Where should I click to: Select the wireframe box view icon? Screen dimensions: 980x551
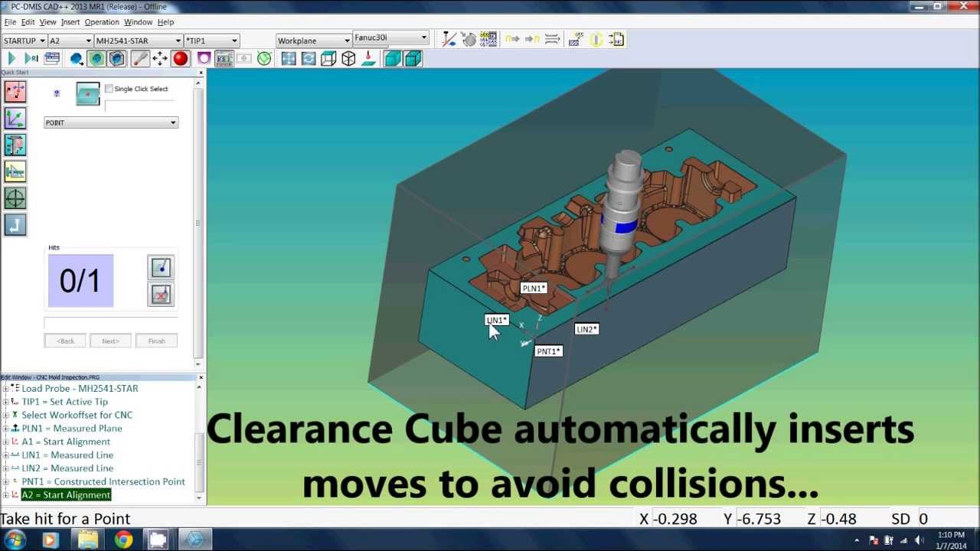(x=328, y=59)
